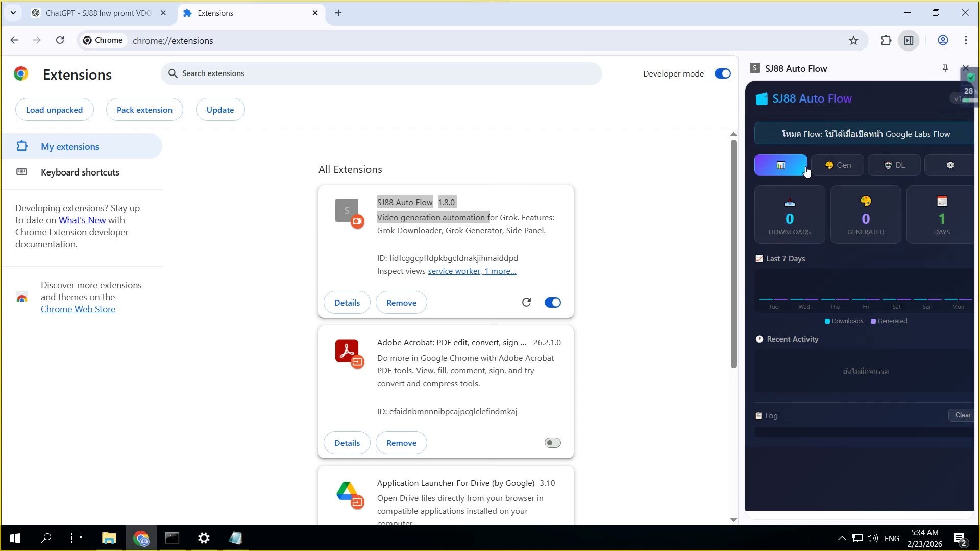
Task: Disable the SJ88 Auto Flow extension
Action: tap(552, 303)
